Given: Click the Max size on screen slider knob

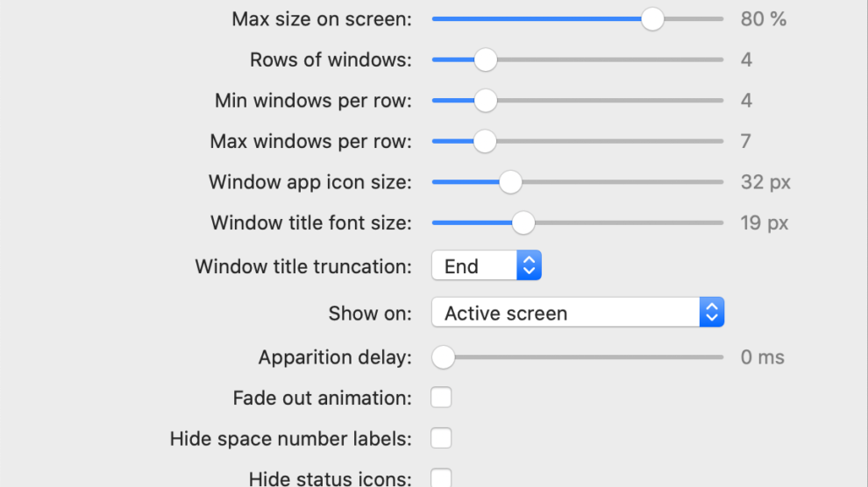Looking at the screenshot, I should pyautogui.click(x=652, y=18).
